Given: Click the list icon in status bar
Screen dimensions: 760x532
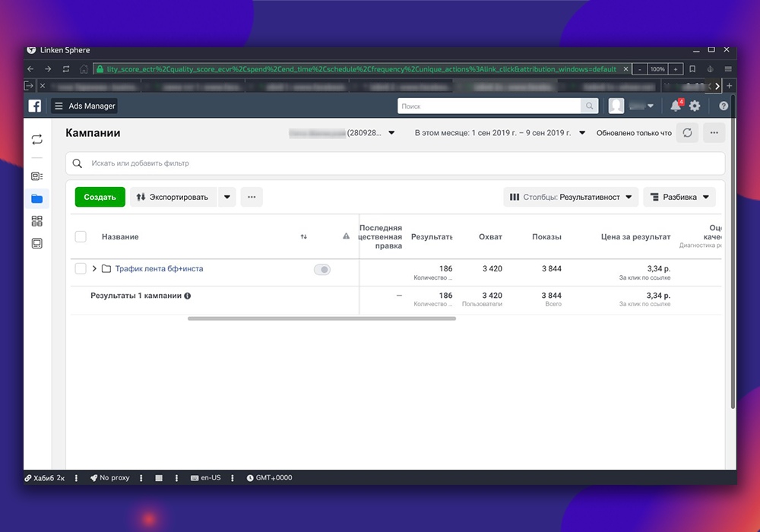Looking at the screenshot, I should point(159,478).
